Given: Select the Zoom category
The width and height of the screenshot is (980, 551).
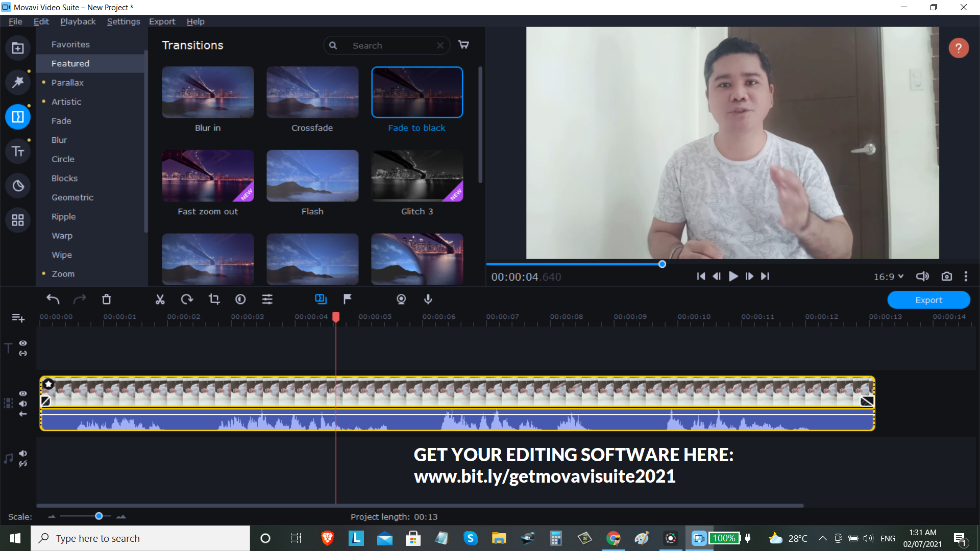Looking at the screenshot, I should click(63, 274).
